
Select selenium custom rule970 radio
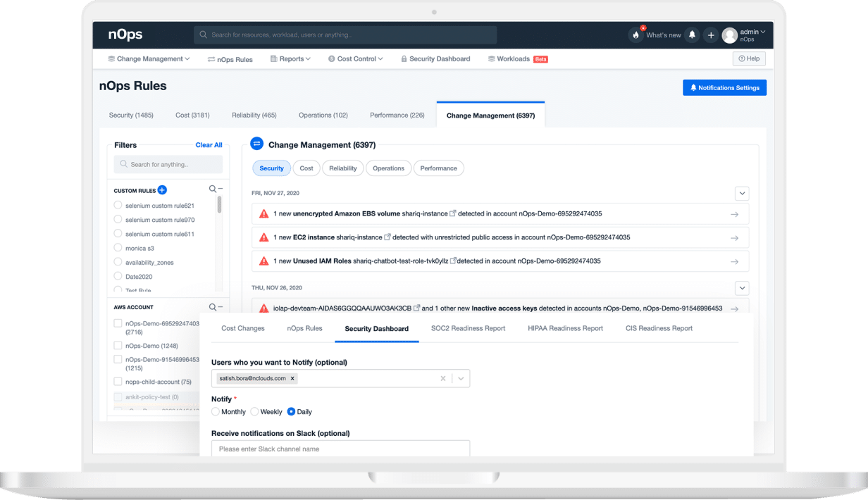pos(118,220)
